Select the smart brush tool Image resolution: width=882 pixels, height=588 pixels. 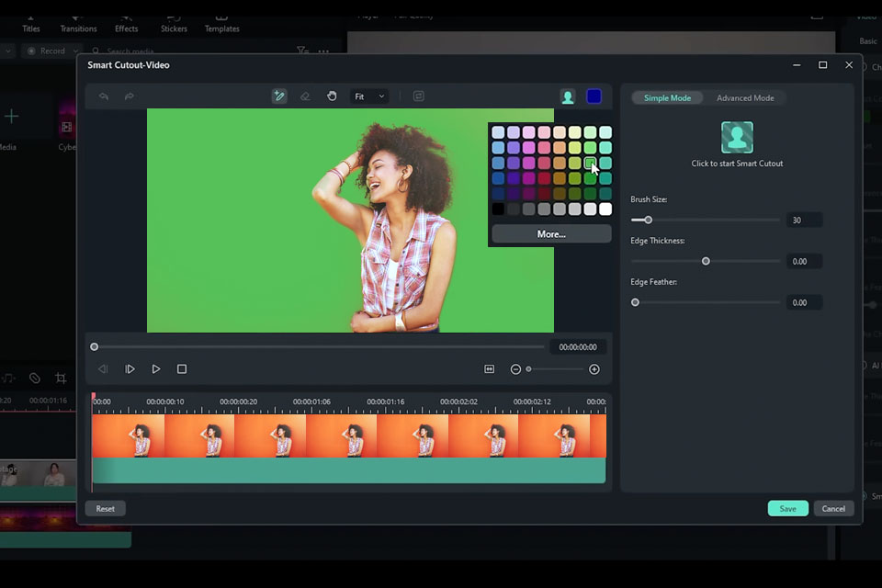click(279, 96)
